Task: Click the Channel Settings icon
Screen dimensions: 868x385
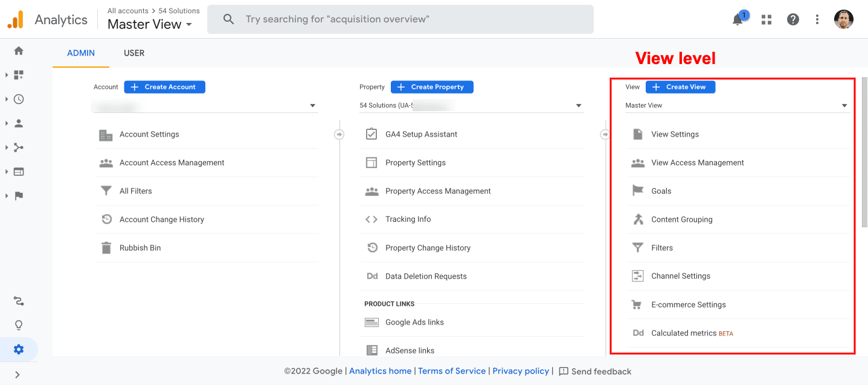Action: tap(638, 276)
